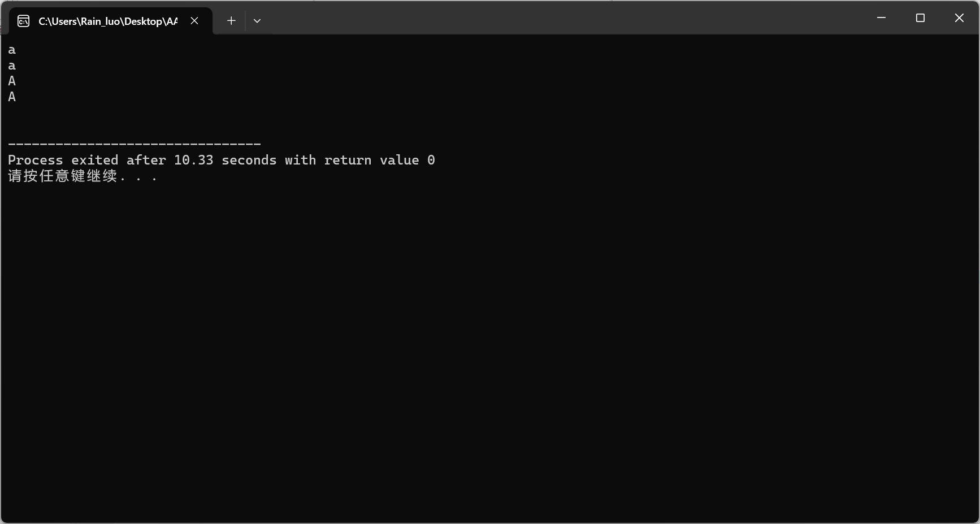Image resolution: width=980 pixels, height=524 pixels.
Task: Maximize the terminal window
Action: point(920,18)
